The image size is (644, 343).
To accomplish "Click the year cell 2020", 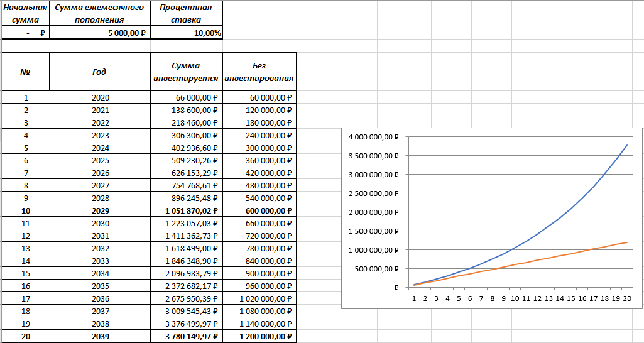I will click(100, 98).
